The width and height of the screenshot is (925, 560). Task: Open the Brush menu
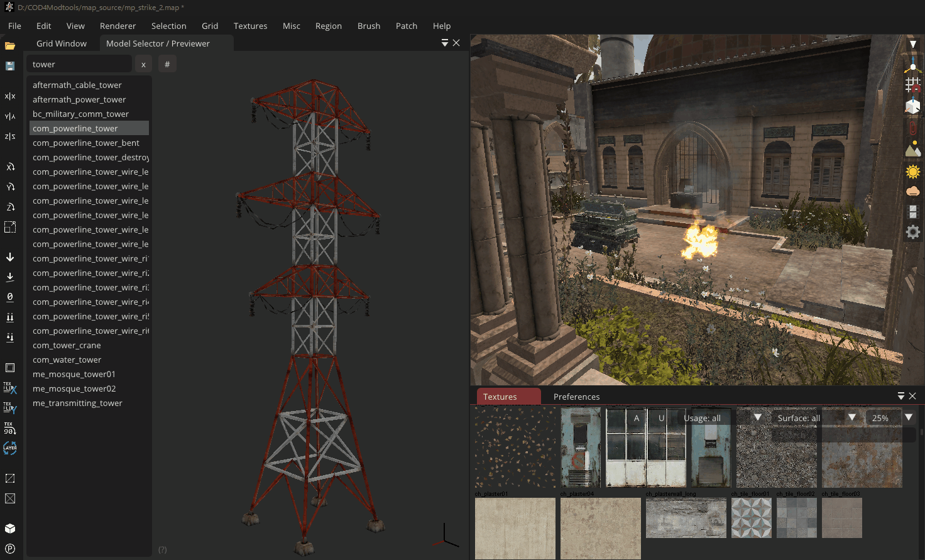(x=369, y=26)
